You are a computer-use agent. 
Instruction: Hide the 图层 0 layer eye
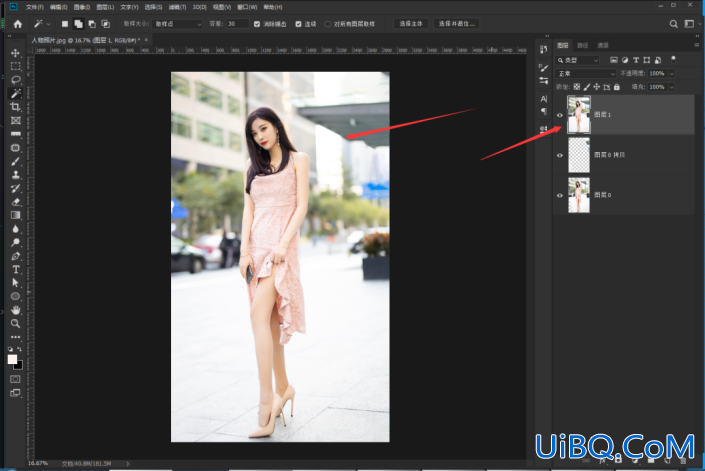pos(560,196)
